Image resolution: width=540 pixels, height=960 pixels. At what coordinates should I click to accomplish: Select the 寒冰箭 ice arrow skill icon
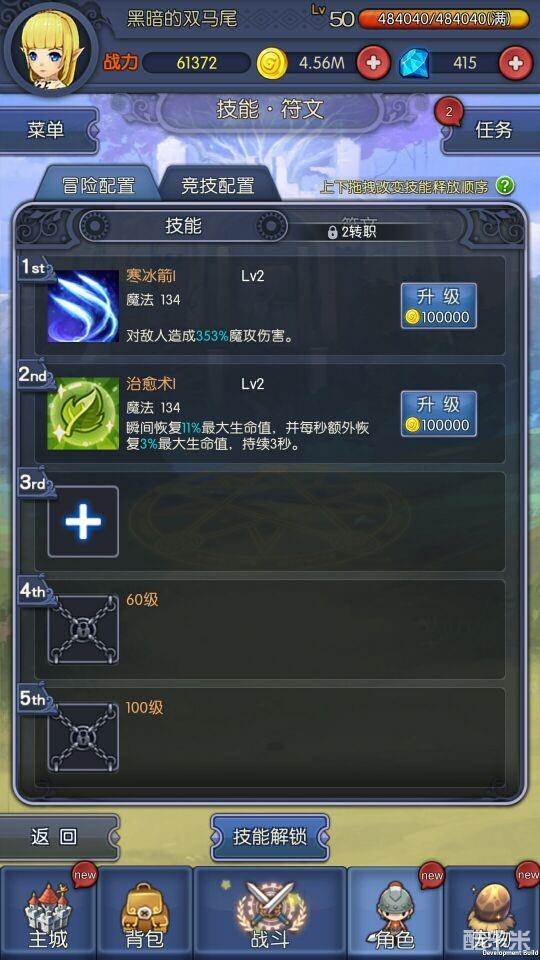coord(83,306)
